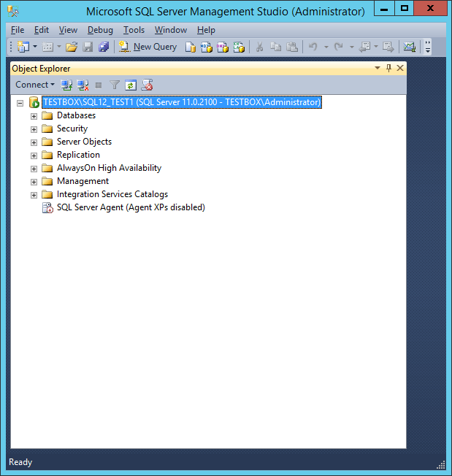Open the File menu
The image size is (452, 476).
pyautogui.click(x=18, y=30)
